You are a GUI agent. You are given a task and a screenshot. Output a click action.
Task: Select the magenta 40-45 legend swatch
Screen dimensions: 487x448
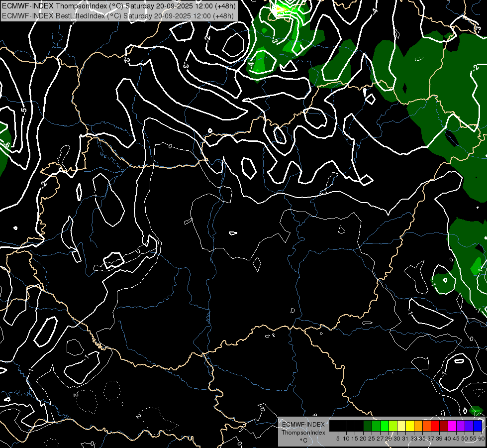452,426
